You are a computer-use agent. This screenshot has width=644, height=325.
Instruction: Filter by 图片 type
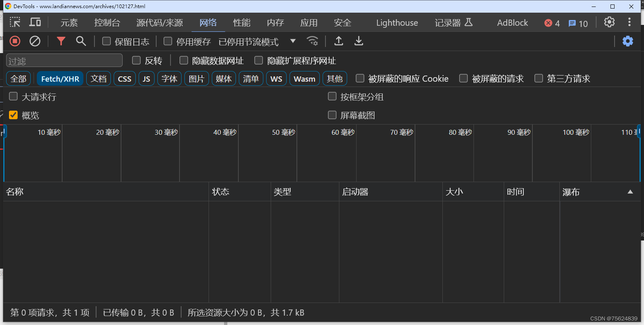point(197,78)
